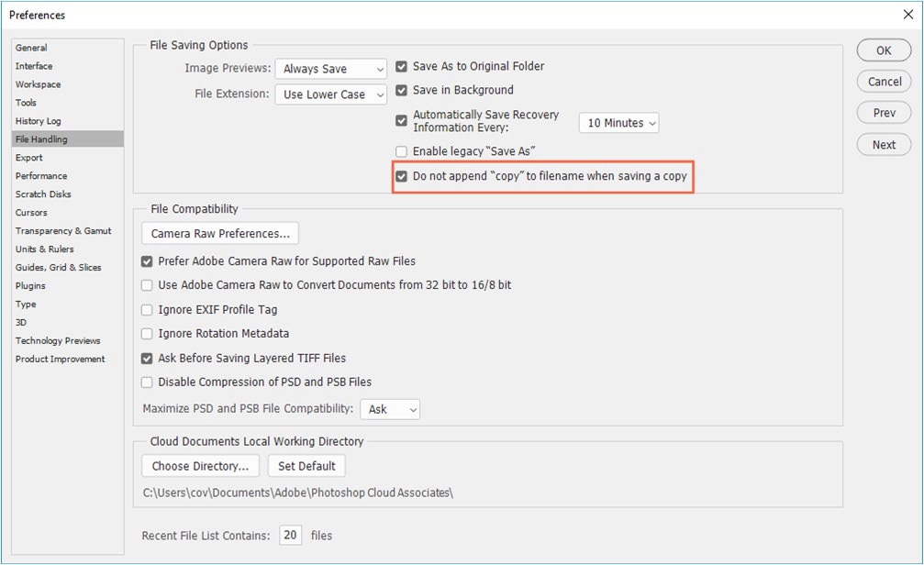Toggle Save As to Original Folder

[x=401, y=67]
